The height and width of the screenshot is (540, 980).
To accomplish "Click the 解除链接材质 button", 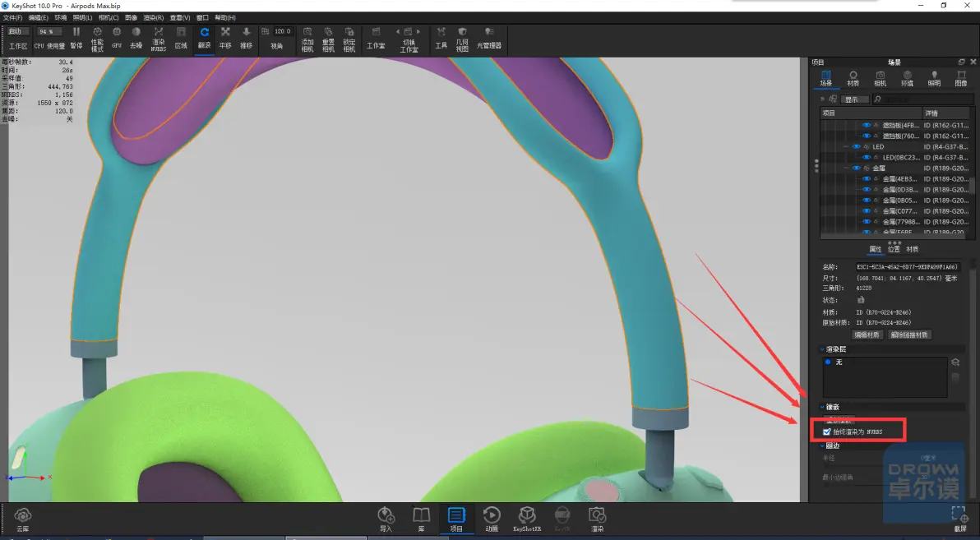I will coord(909,335).
